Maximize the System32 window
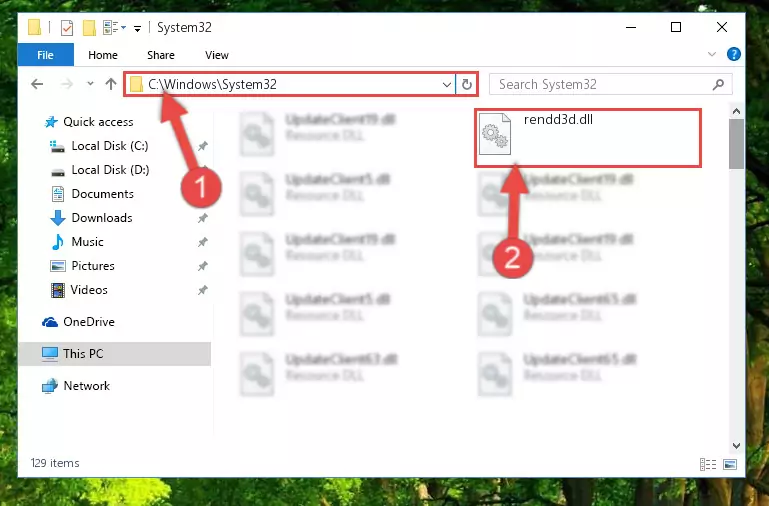The width and height of the screenshot is (769, 506). [x=676, y=27]
